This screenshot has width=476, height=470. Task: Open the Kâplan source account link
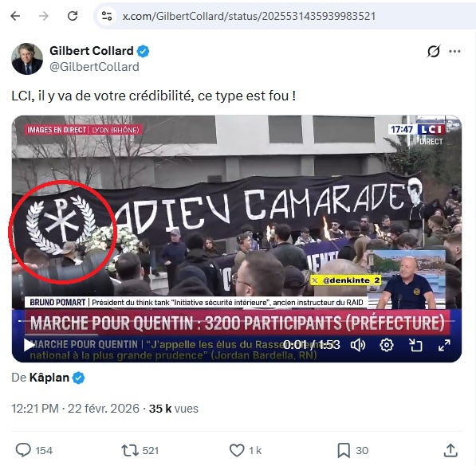point(49,378)
